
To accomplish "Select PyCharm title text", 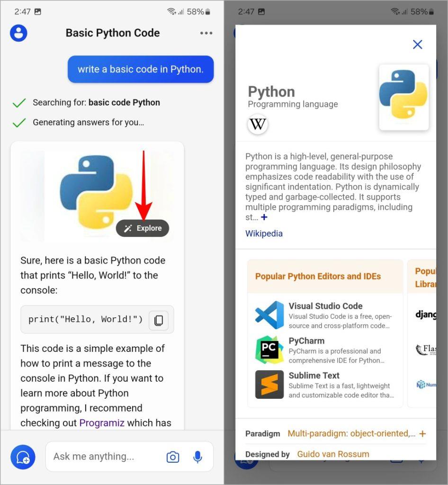I will click(306, 341).
